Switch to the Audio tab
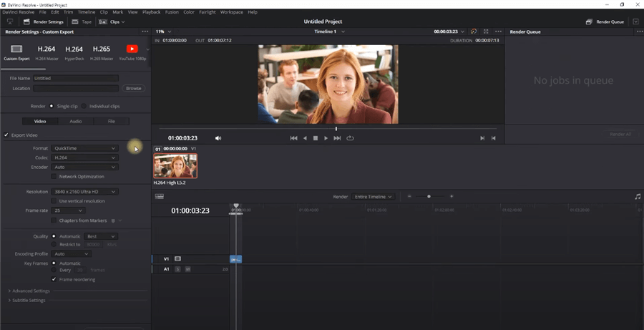Image resolution: width=644 pixels, height=330 pixels. (x=76, y=121)
